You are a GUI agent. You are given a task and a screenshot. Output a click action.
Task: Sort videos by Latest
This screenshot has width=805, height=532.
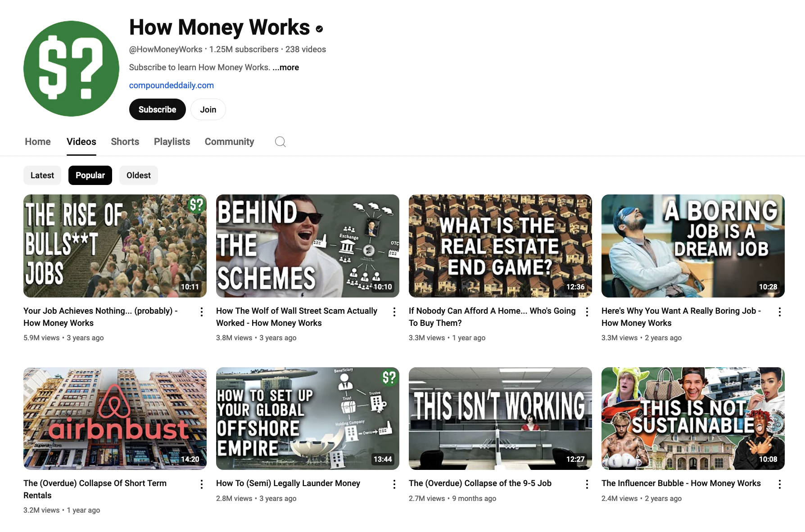(42, 176)
